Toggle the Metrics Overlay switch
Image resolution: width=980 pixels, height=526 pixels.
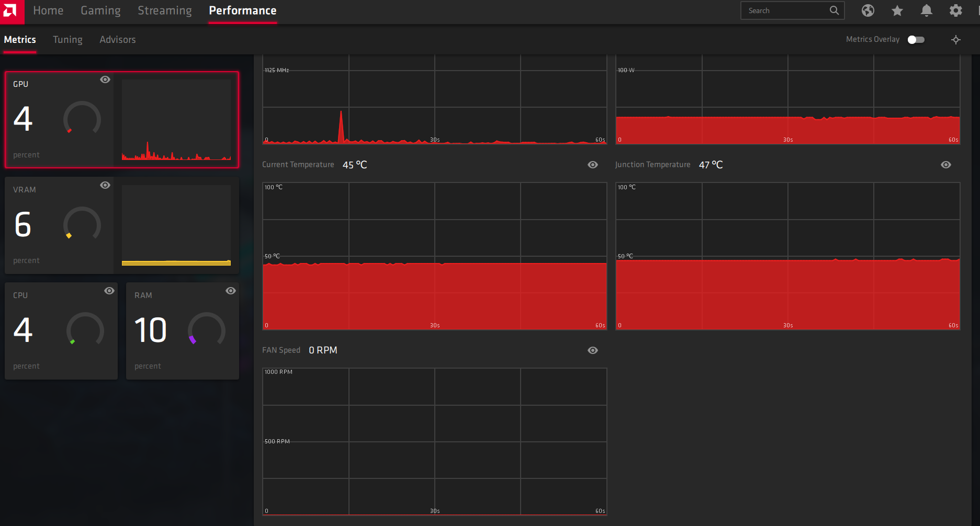pos(916,40)
